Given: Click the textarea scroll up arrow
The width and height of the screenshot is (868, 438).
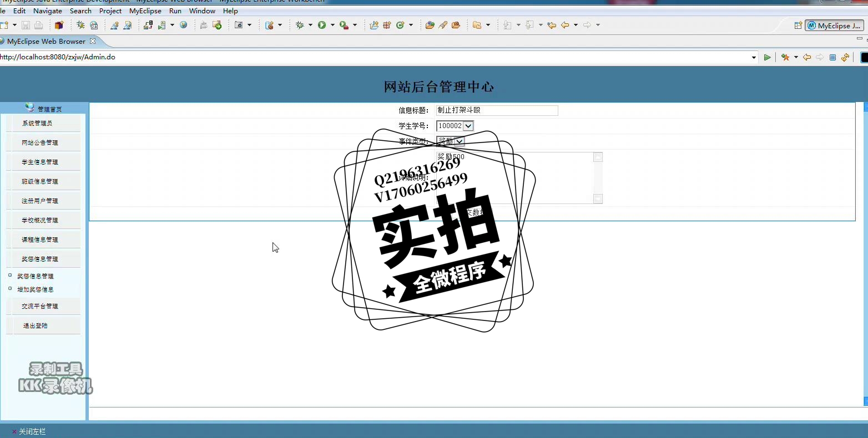Looking at the screenshot, I should point(598,157).
